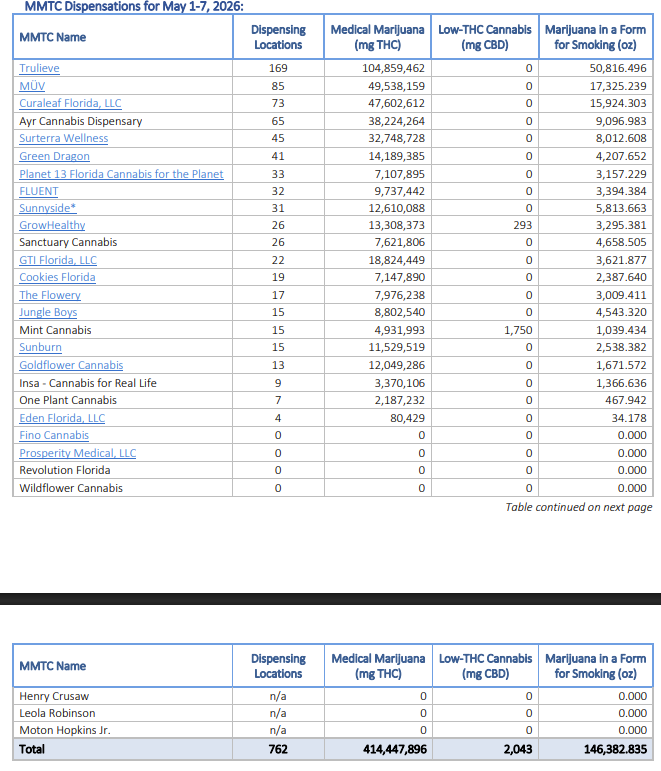This screenshot has height=771, width=661.
Task: Click the total 2,043 mg CBD value
Action: 518,749
